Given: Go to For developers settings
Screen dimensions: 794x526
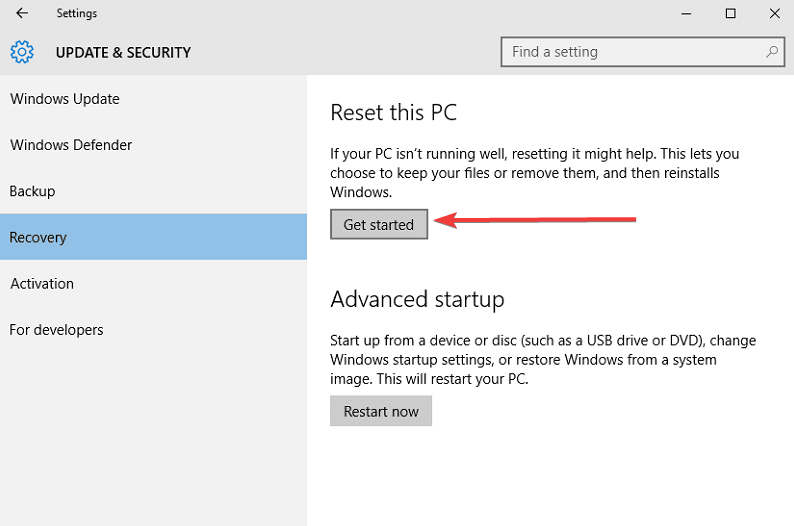Looking at the screenshot, I should pos(153,330).
